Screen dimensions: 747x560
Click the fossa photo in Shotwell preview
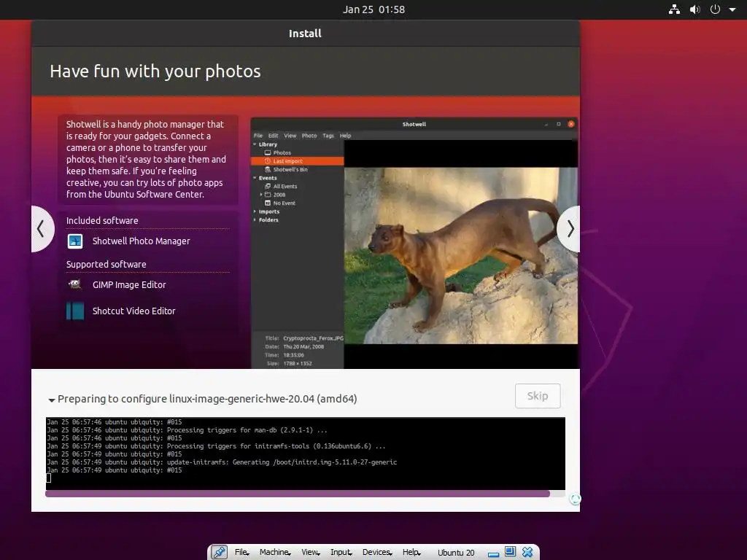tap(461, 255)
